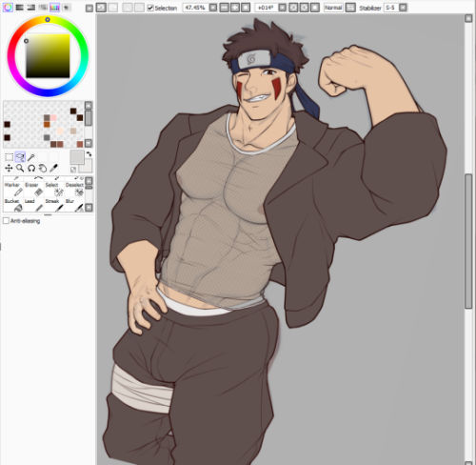Toggle the HSV slider panel button
Image resolution: width=476 pixels, height=465 pixels.
tap(31, 8)
